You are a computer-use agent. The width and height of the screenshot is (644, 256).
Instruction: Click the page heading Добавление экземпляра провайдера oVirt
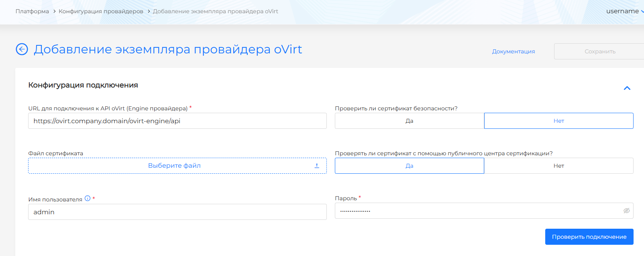pos(168,49)
